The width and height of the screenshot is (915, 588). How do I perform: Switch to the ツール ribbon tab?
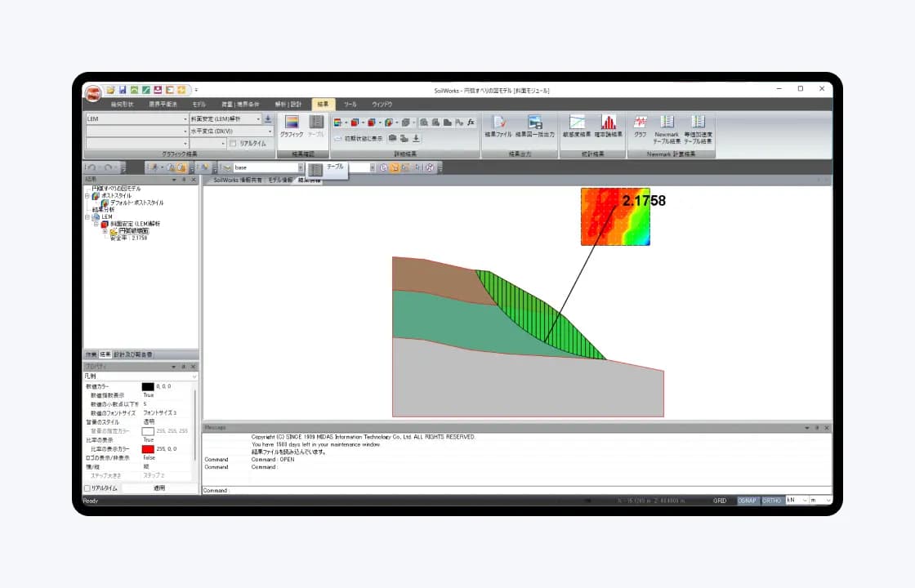pos(350,104)
